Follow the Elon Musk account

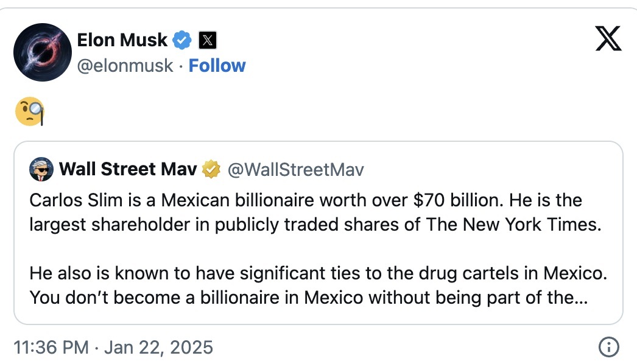(217, 65)
